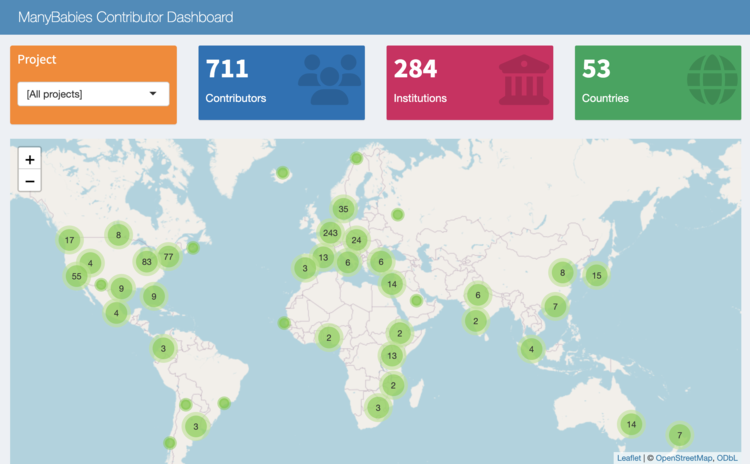This screenshot has width=750, height=464.
Task: Open the Leaflet attribution link
Action: 629,458
